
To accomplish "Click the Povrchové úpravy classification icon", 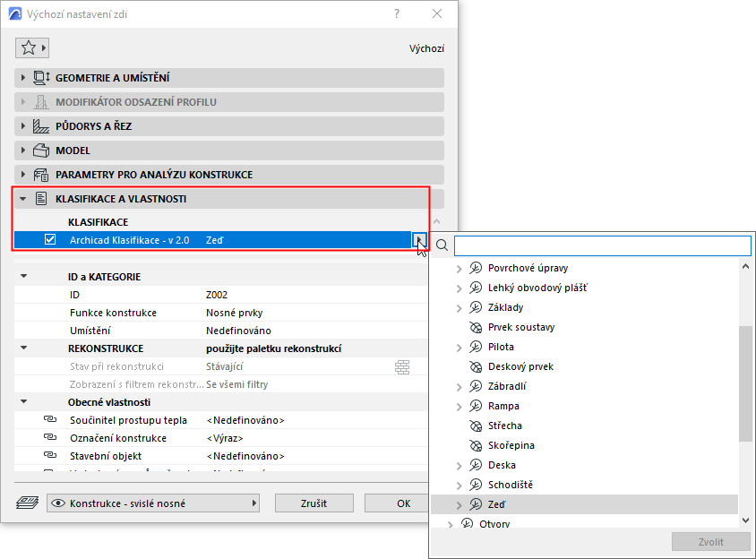I will click(x=476, y=268).
